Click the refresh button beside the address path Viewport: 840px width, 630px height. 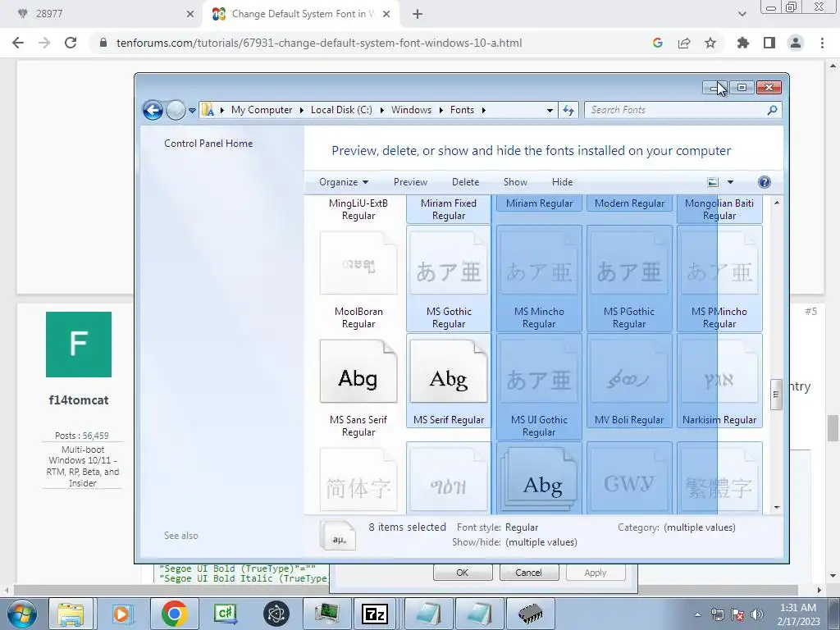coord(568,111)
